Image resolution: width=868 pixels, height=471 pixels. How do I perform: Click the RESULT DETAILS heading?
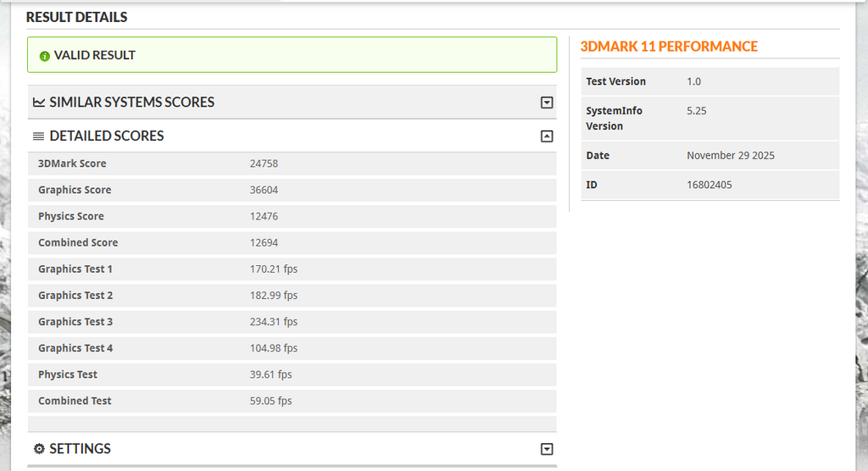76,17
